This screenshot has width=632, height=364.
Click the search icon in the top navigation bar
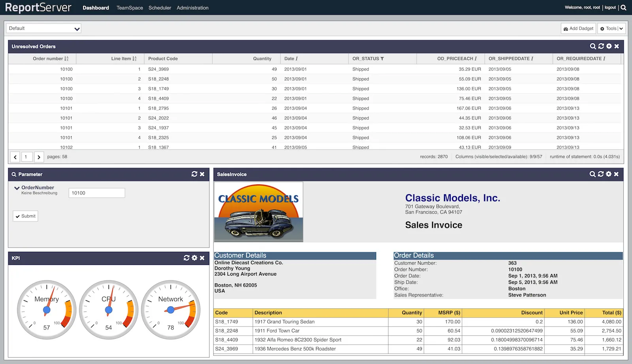click(x=623, y=7)
